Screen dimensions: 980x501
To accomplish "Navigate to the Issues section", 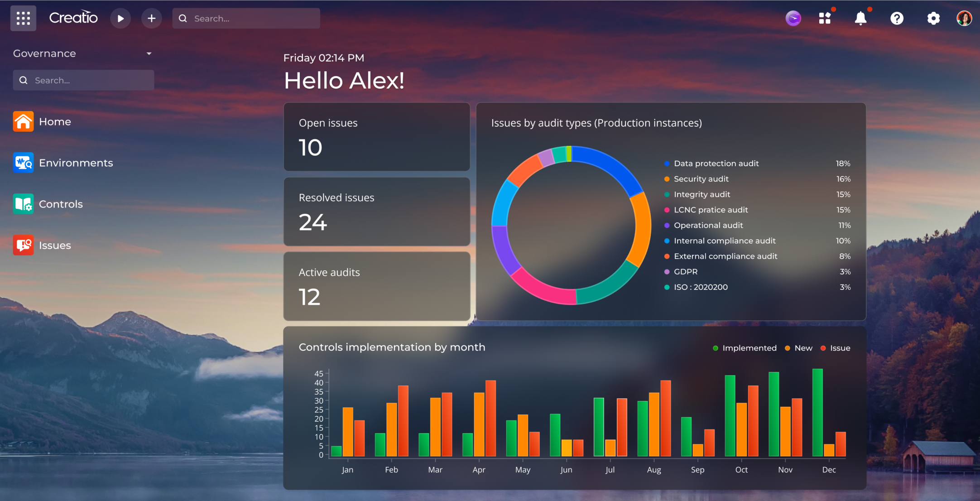I will (23, 245).
